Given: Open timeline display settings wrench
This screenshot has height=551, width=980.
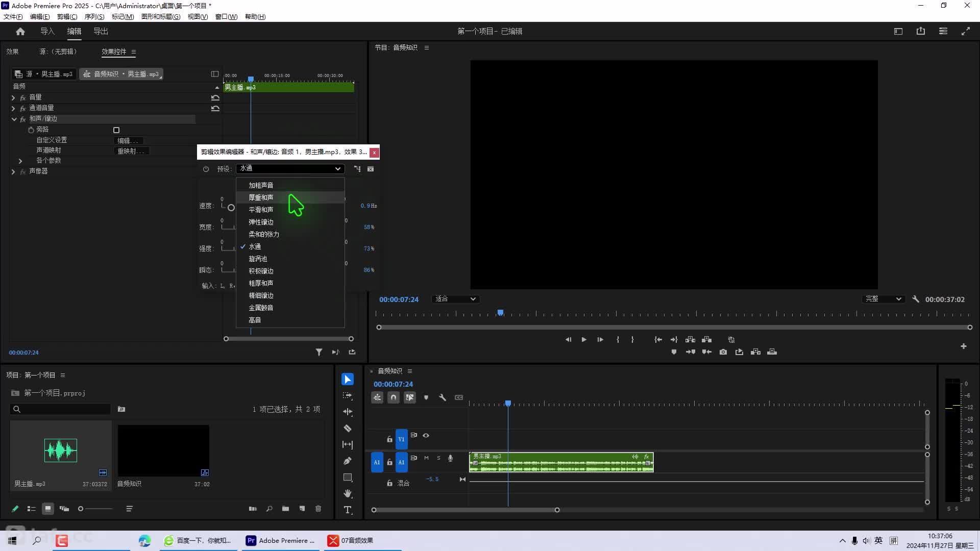Looking at the screenshot, I should point(443,397).
